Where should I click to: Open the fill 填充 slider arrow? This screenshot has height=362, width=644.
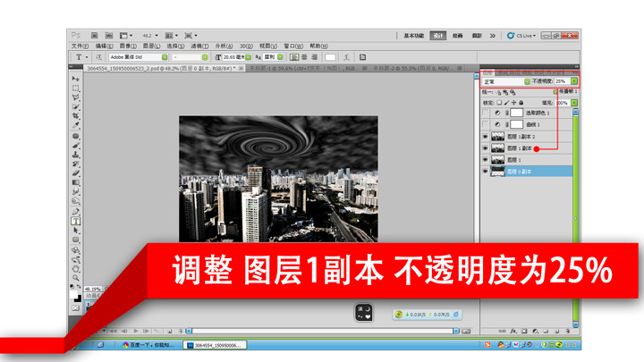coord(574,103)
